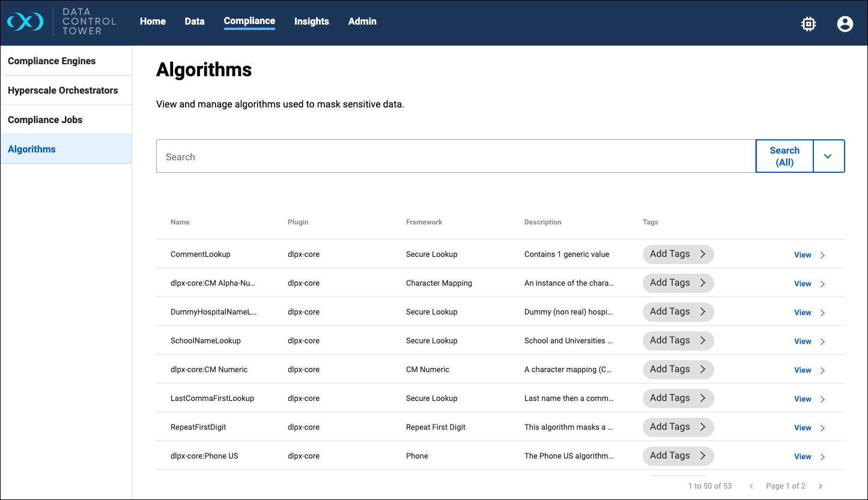Switch to the Insights tab
The height and width of the screenshot is (500, 868).
click(311, 22)
